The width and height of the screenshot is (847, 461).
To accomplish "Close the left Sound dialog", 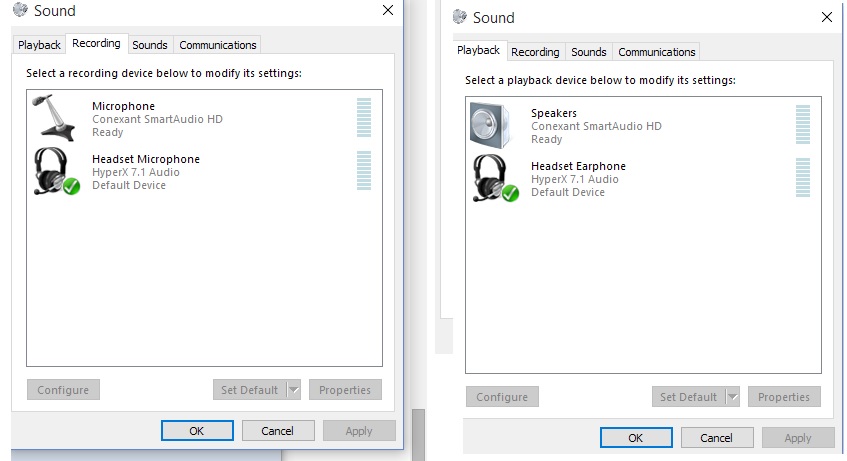I will (388, 10).
